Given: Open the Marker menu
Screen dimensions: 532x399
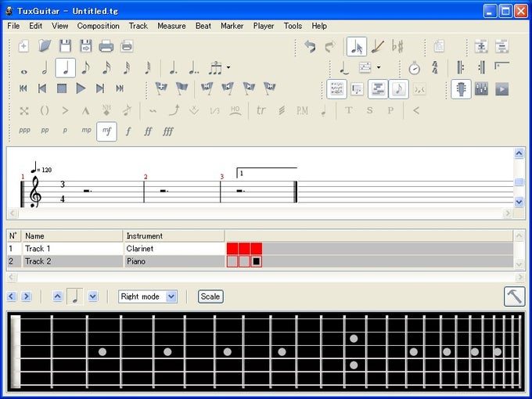Looking at the screenshot, I should point(232,26).
